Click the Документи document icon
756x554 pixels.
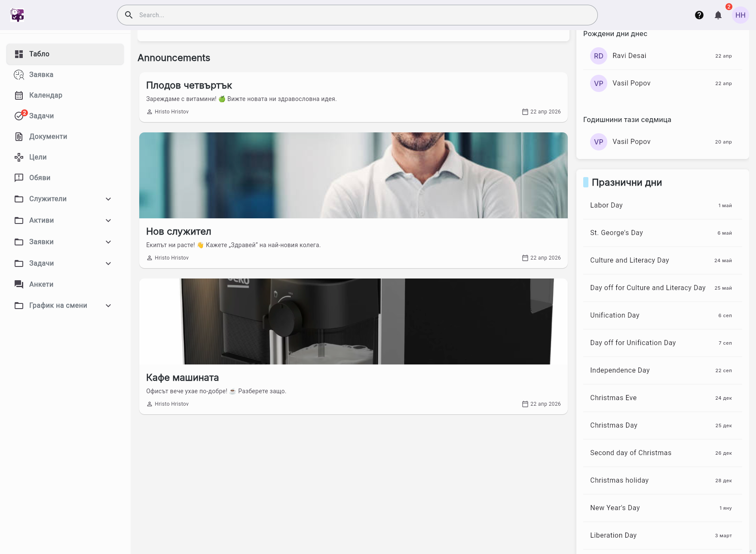point(19,136)
